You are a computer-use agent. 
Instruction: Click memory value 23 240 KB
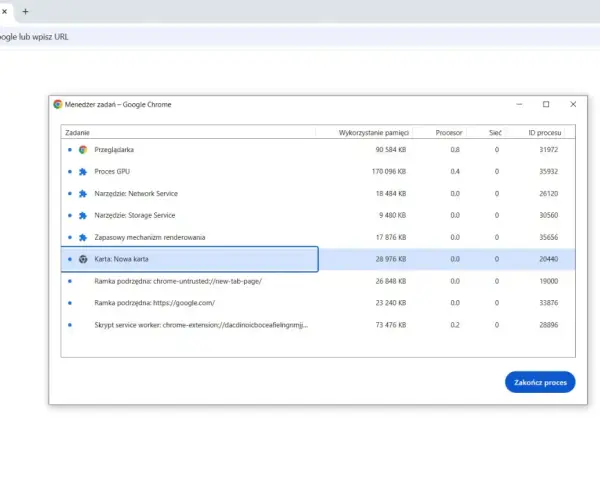tap(391, 303)
